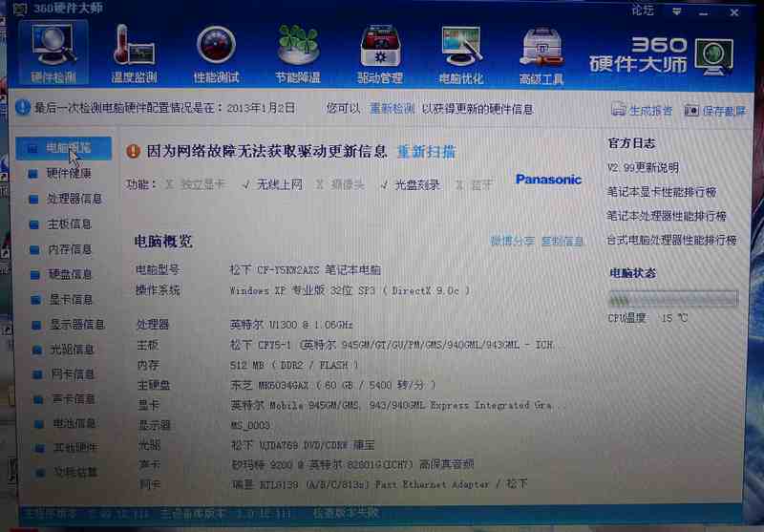Click the 重新检测 re-detect link
The width and height of the screenshot is (764, 532).
392,109
